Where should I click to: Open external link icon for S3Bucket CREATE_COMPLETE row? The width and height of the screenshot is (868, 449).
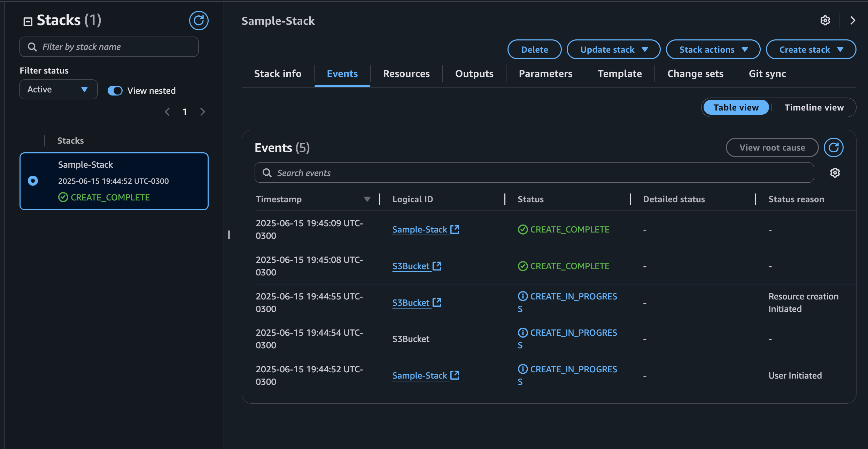point(437,266)
